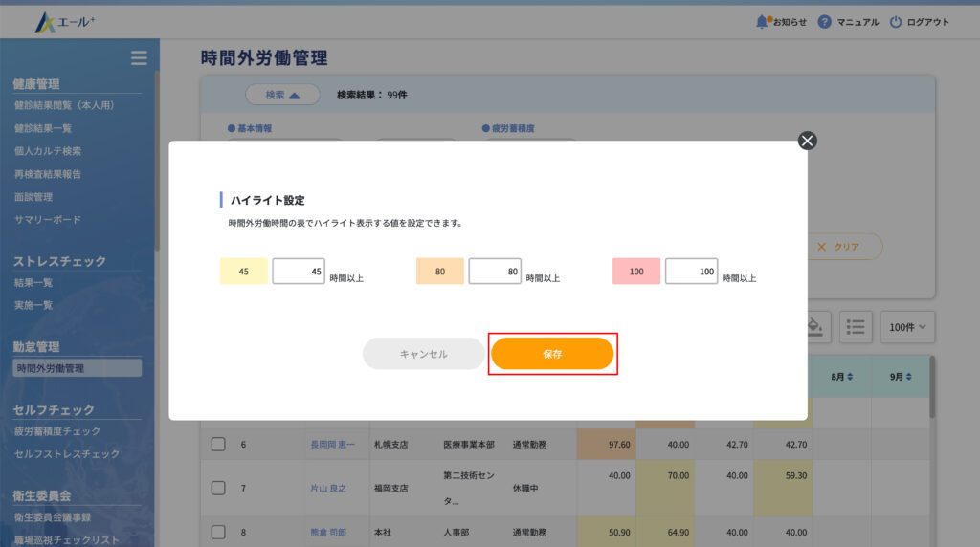Sort by the 8月 column arrows
Image resolution: width=980 pixels, height=547 pixels.
[x=850, y=377]
